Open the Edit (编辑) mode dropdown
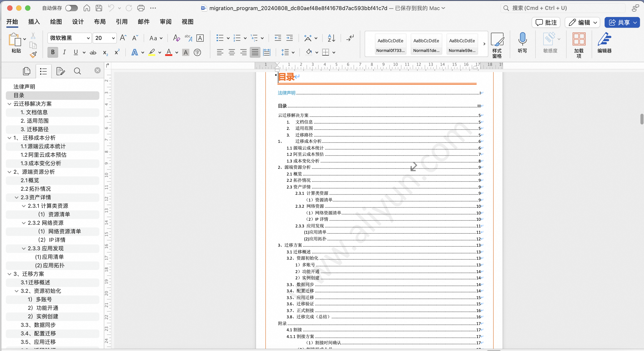 click(582, 23)
